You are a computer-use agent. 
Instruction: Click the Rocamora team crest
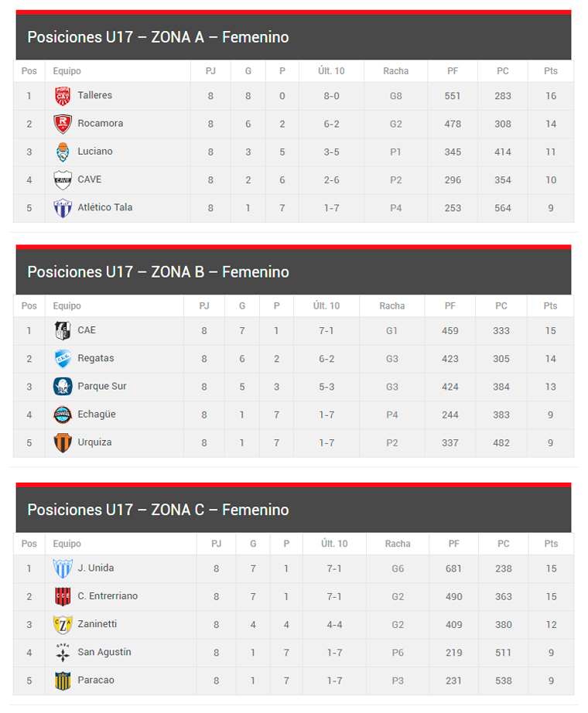63,124
